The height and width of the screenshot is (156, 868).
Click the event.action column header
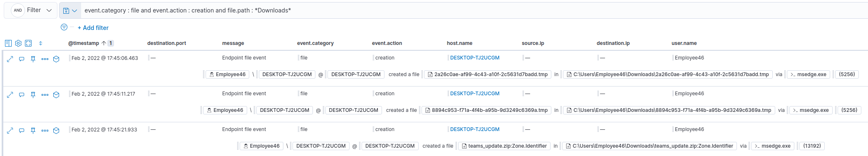[387, 43]
